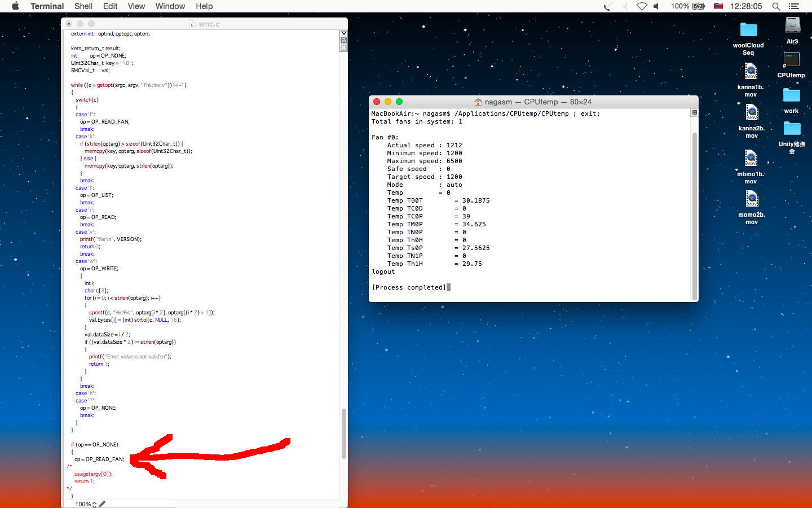Click the Terminal window title text

538,102
